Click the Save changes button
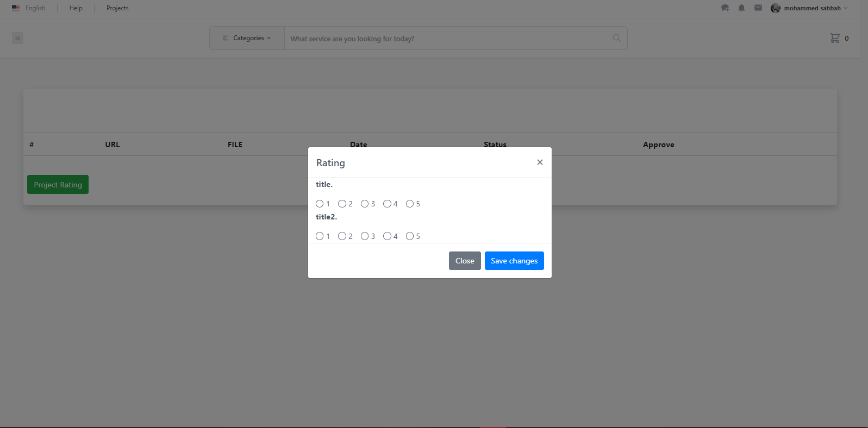This screenshot has height=428, width=868. click(514, 261)
